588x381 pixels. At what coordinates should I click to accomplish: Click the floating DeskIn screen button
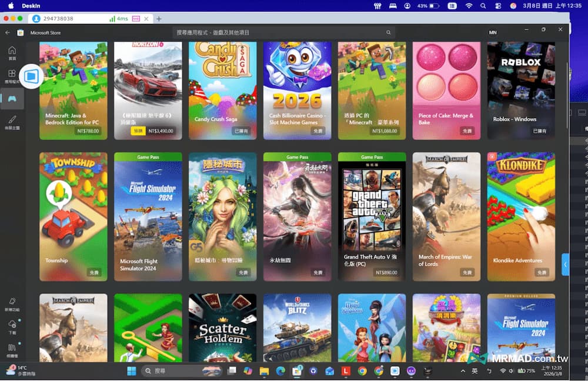point(31,76)
